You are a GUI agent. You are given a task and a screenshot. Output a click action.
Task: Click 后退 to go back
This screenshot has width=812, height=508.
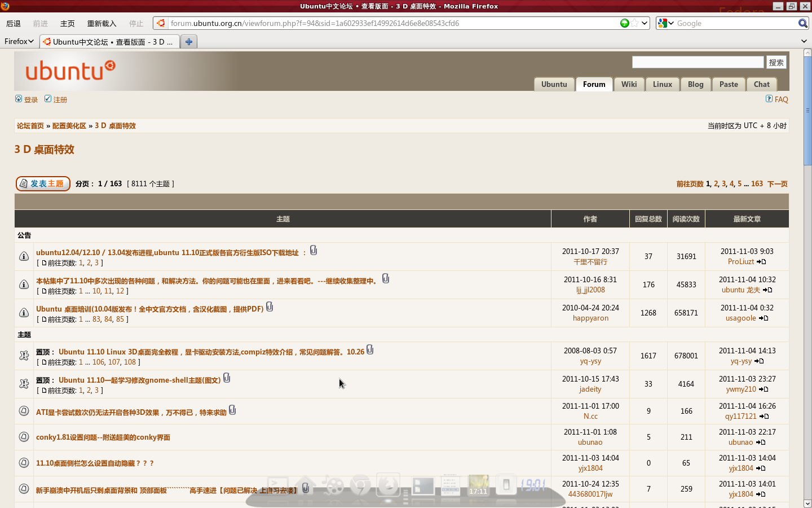click(14, 23)
